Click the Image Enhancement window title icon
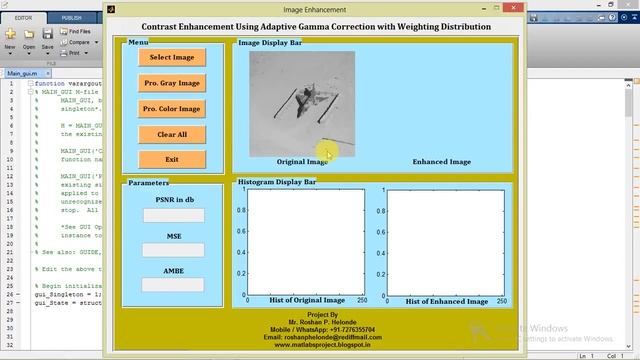 (x=111, y=9)
